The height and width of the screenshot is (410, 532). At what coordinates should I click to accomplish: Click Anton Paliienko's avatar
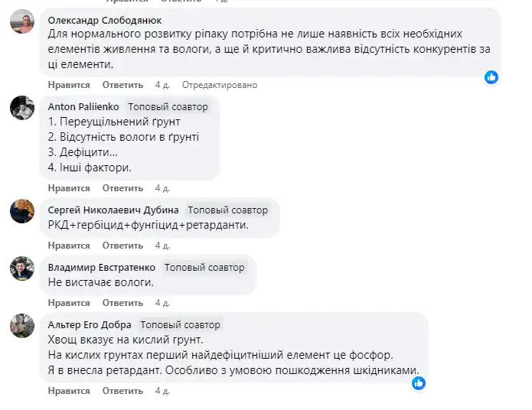[22, 108]
